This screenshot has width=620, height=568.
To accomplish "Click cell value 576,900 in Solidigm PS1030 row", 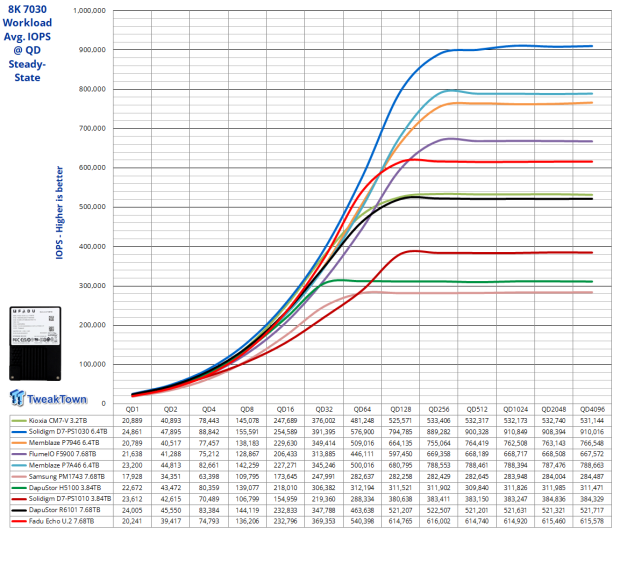I will [x=362, y=432].
